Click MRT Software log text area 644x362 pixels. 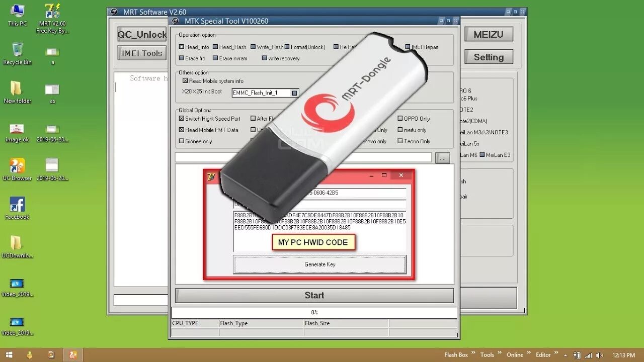coord(141,179)
